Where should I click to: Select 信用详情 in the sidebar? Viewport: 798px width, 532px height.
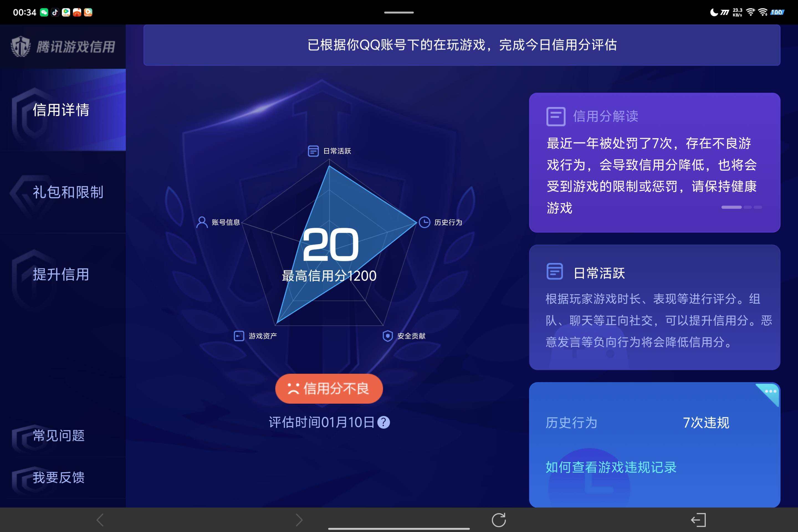(x=62, y=111)
